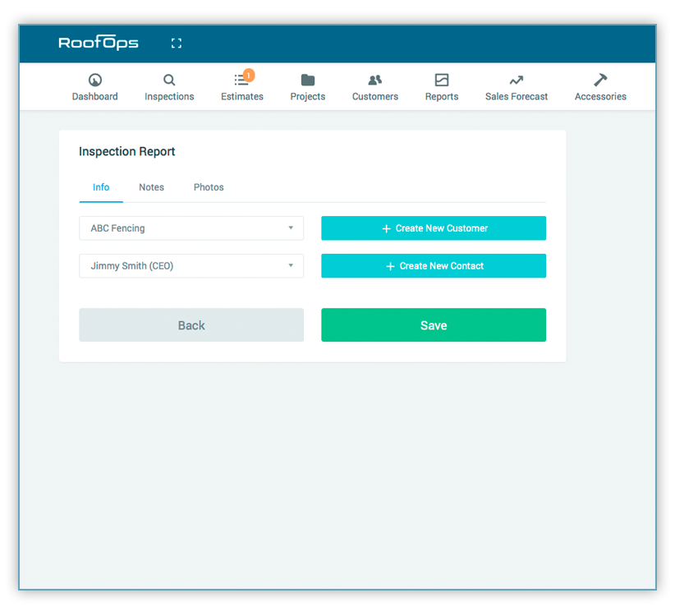Toggle fullscreen with the header expand icon
This screenshot has height=616, width=675.
[177, 43]
